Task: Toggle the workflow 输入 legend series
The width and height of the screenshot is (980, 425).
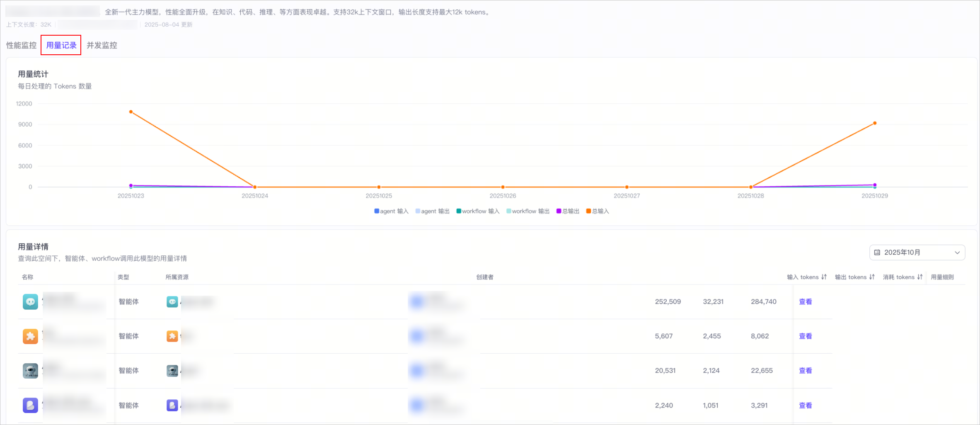Action: pyautogui.click(x=478, y=211)
